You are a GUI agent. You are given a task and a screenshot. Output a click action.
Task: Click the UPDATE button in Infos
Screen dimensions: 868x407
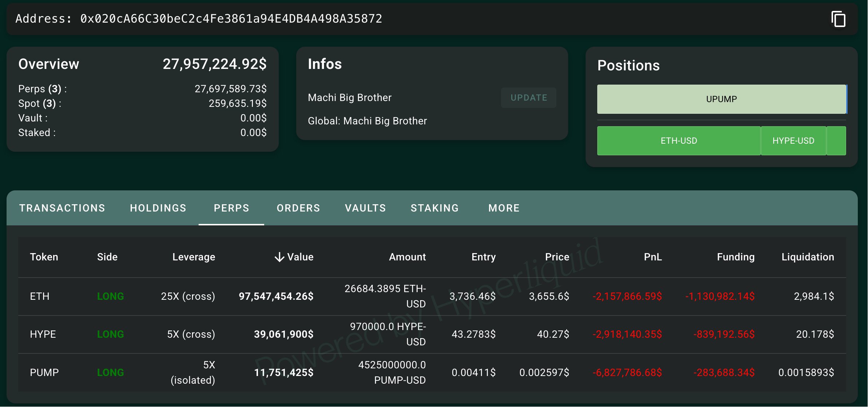click(x=529, y=98)
